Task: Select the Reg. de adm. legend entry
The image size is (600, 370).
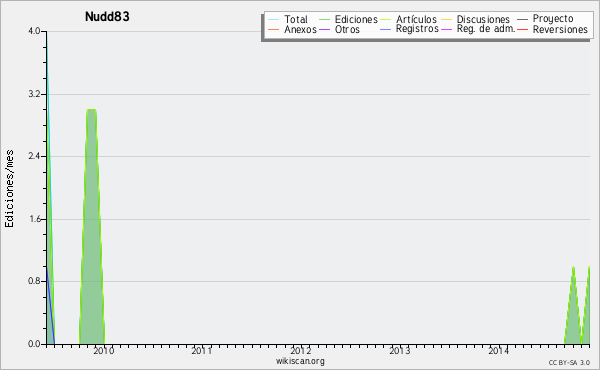Action: [x=486, y=29]
